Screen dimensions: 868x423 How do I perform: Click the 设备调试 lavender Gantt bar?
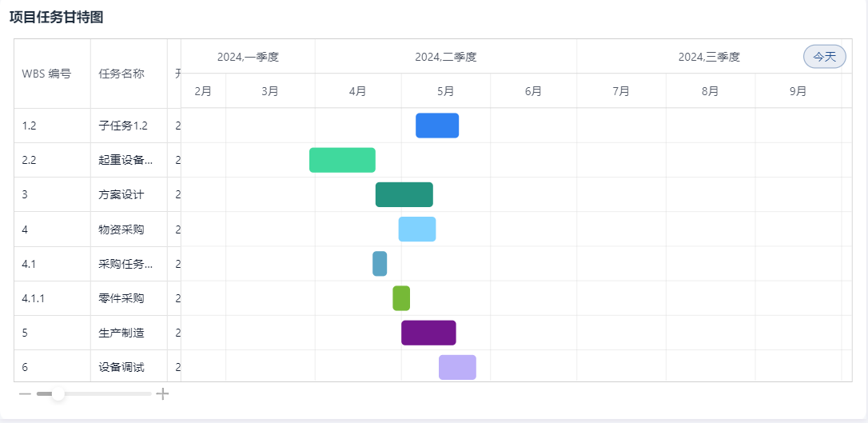(x=457, y=367)
